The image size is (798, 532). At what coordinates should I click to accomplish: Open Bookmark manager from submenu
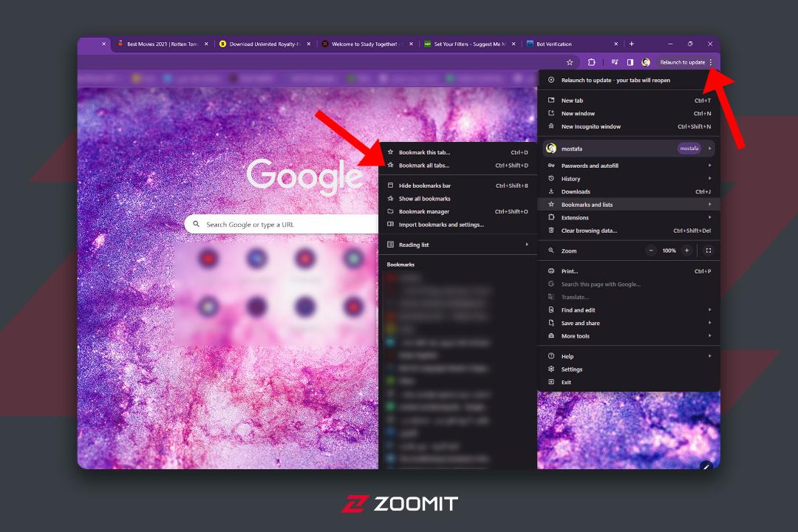[457, 212]
